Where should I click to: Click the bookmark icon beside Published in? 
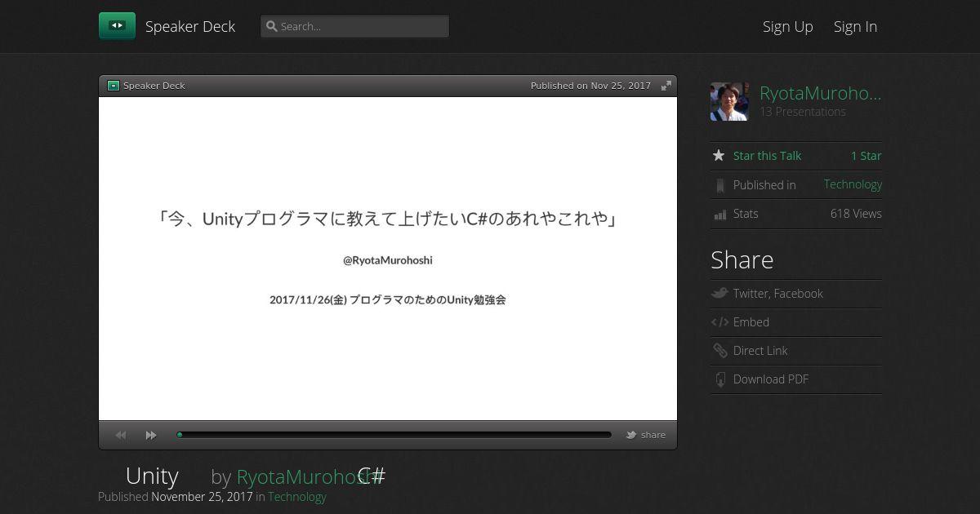(719, 185)
